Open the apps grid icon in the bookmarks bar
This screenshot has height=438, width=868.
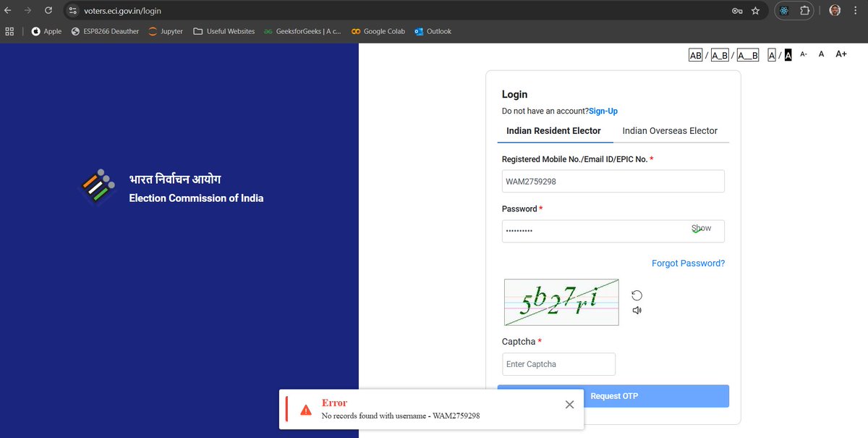[9, 31]
